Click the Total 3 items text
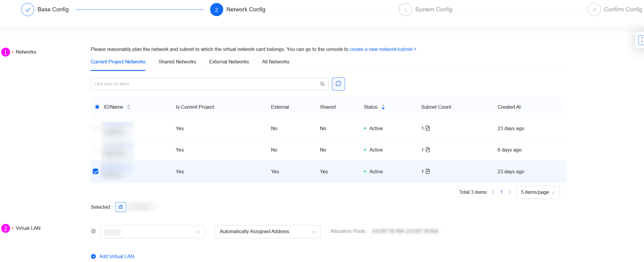 [473, 192]
